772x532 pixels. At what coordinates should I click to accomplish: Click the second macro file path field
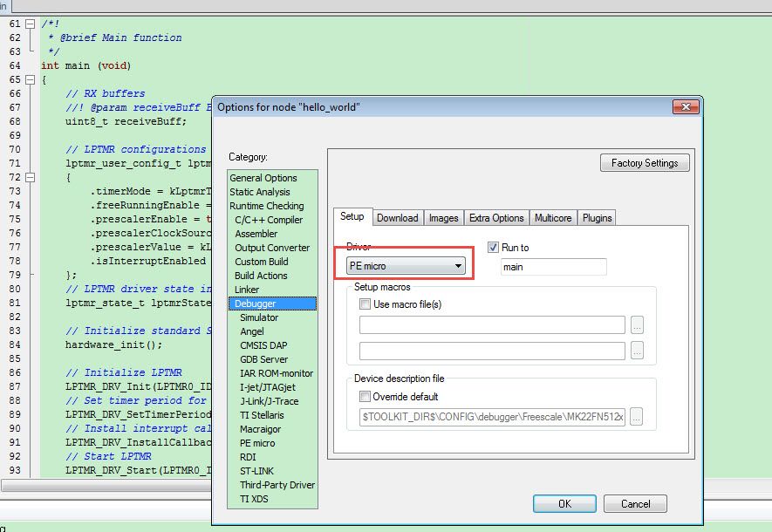[492, 351]
